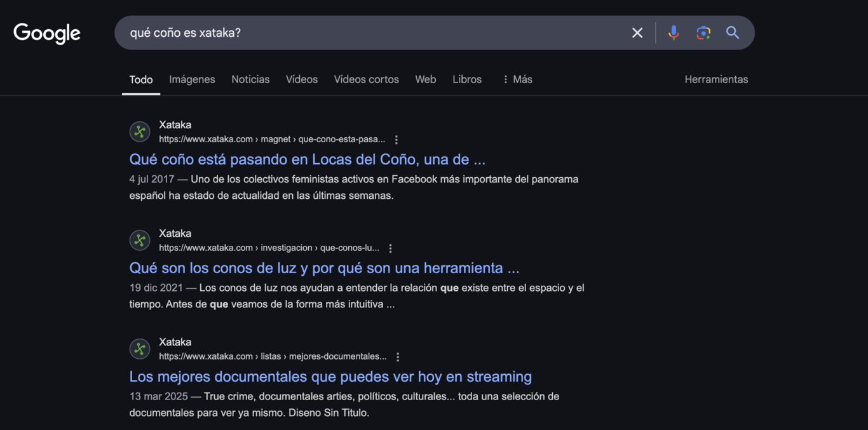Screen dimensions: 868x430
Task: Switch to the Web tab
Action: pos(426,79)
